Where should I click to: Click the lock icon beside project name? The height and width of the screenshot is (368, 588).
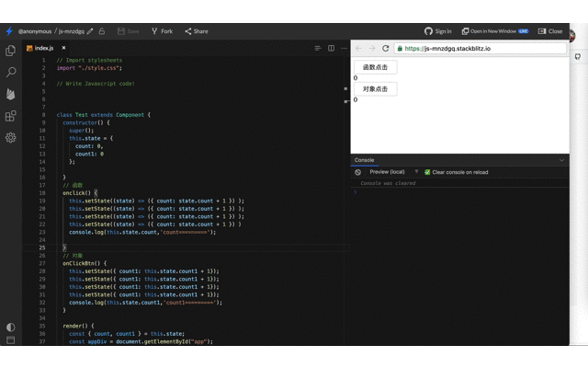pos(102,31)
